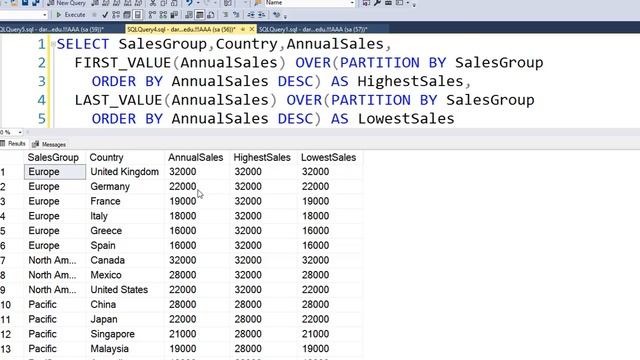Viewport: 640px width, 360px height.
Task: Increase indent of selected code
Action: pyautogui.click(x=262, y=15)
